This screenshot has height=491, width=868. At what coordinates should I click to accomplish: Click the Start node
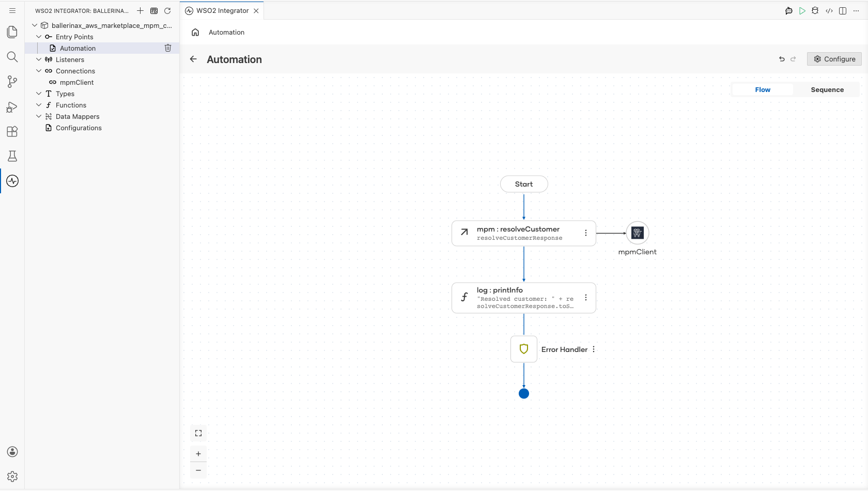(524, 184)
